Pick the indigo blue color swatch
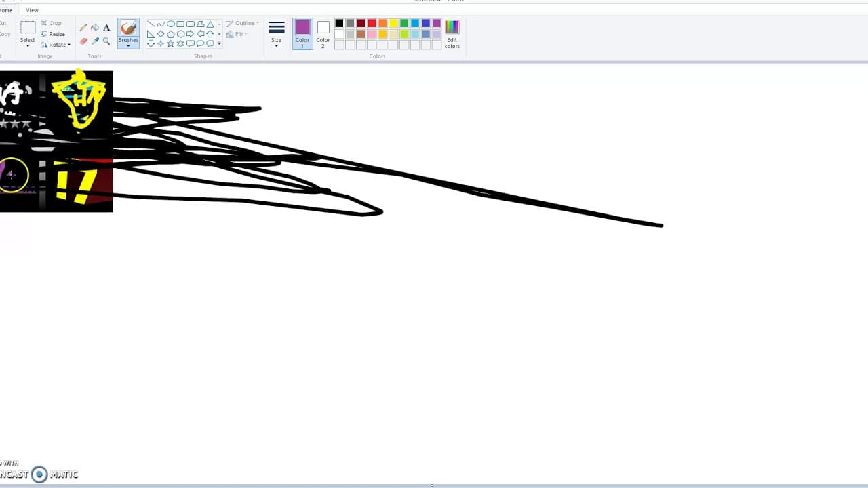 pyautogui.click(x=426, y=23)
